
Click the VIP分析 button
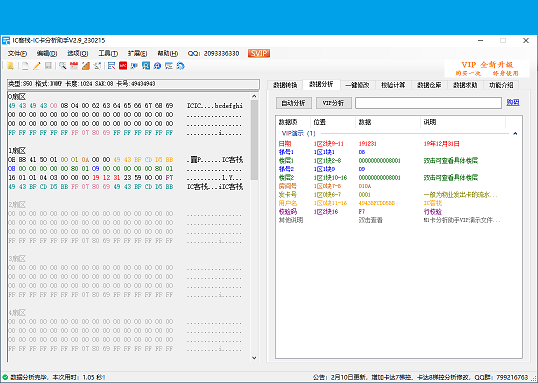pyautogui.click(x=334, y=103)
